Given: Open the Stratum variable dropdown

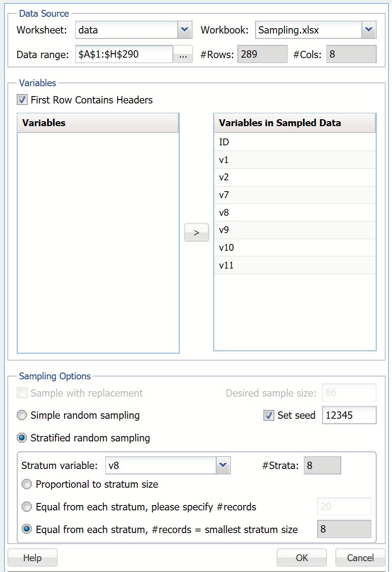Looking at the screenshot, I should [x=223, y=465].
